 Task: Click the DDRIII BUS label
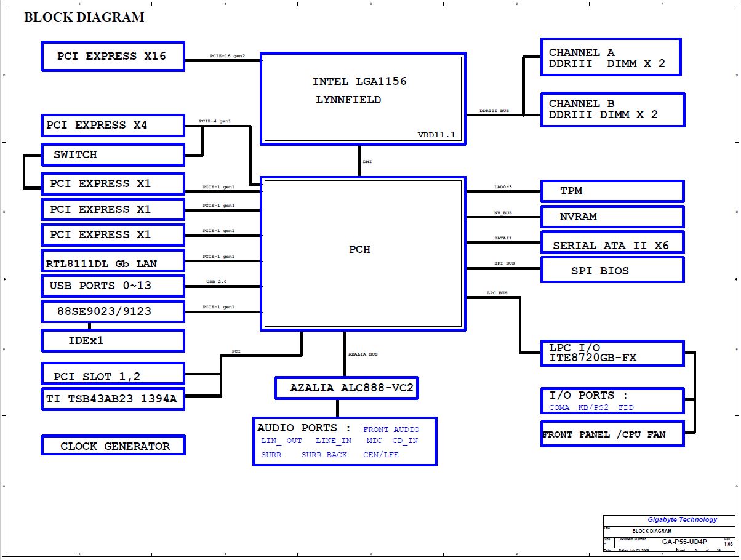click(x=494, y=111)
